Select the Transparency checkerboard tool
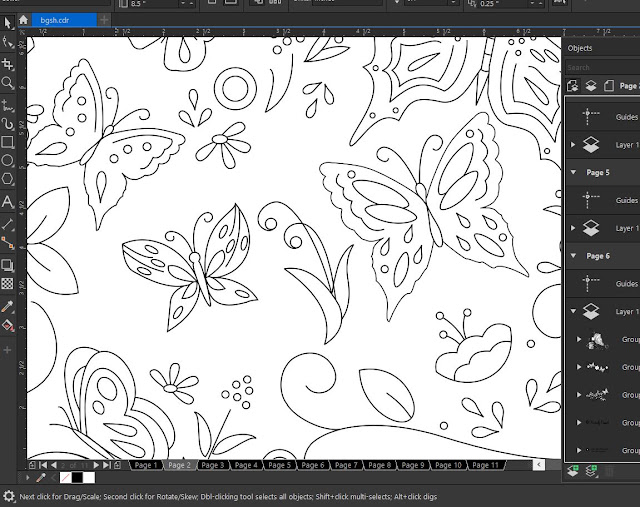Image resolution: width=640 pixels, height=507 pixels. (x=7, y=283)
